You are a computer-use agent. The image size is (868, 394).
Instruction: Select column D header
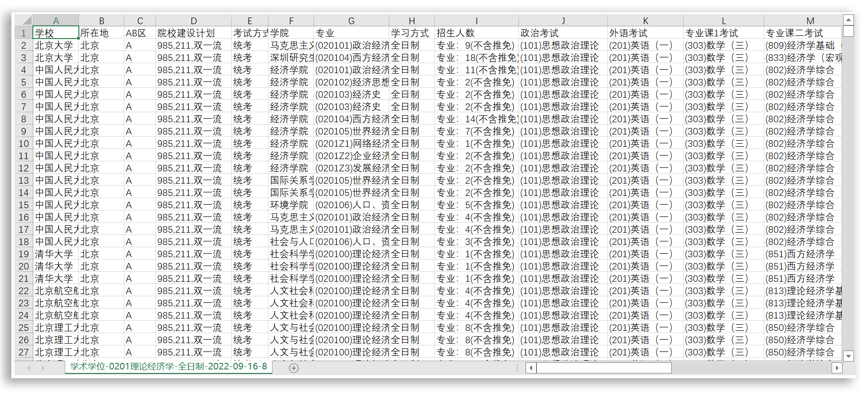click(194, 21)
